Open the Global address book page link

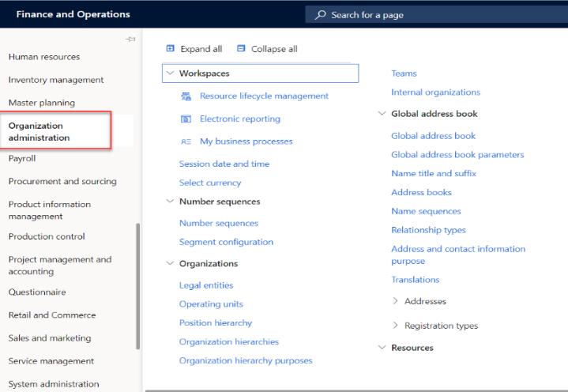coord(433,136)
